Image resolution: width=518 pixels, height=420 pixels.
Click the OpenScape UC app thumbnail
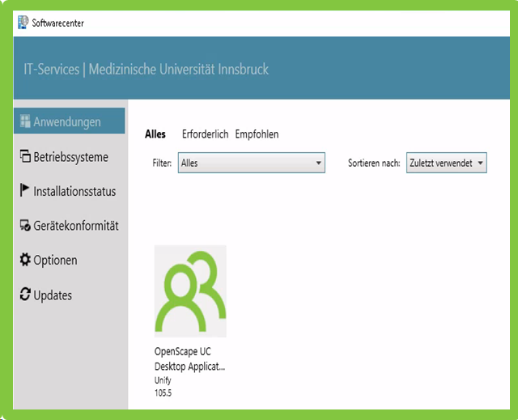[190, 291]
